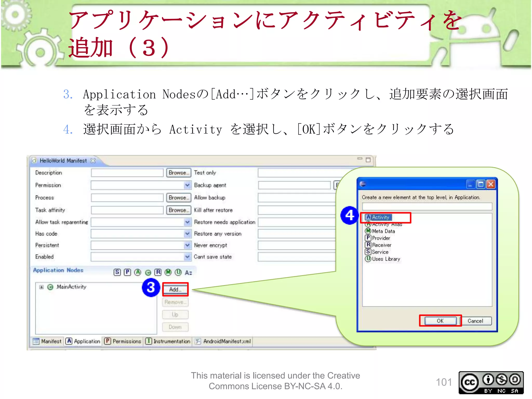Click the Add... button
The width and height of the screenshot is (532, 399).
click(x=175, y=290)
